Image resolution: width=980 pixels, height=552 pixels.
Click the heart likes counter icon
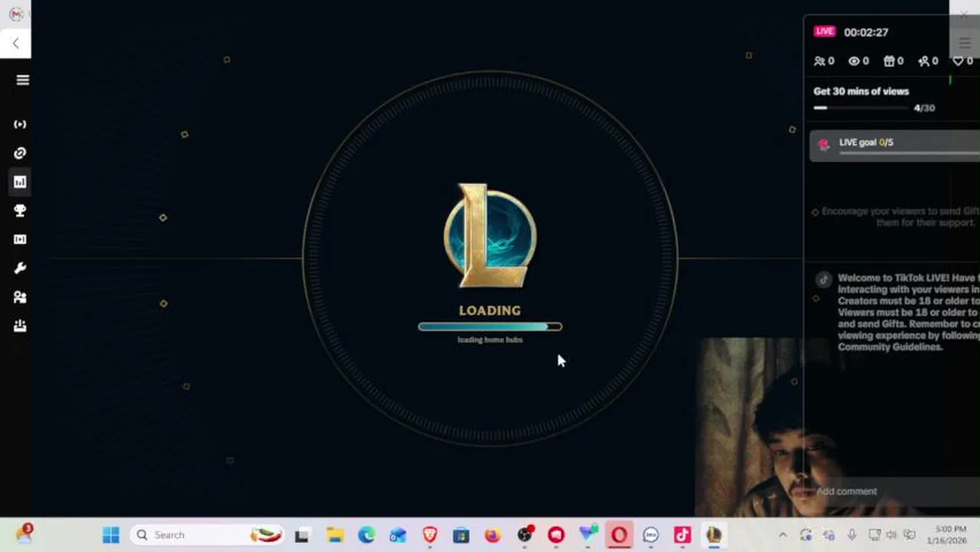pyautogui.click(x=958, y=61)
